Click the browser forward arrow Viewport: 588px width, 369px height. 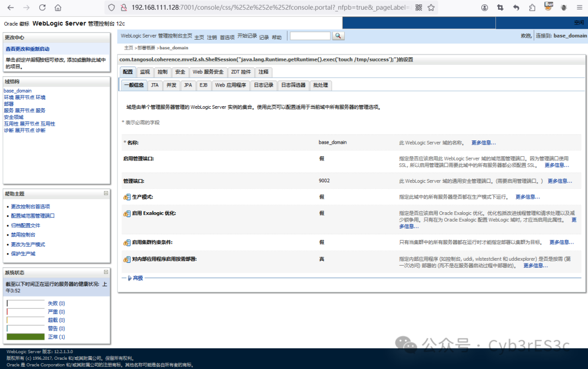coord(26,8)
